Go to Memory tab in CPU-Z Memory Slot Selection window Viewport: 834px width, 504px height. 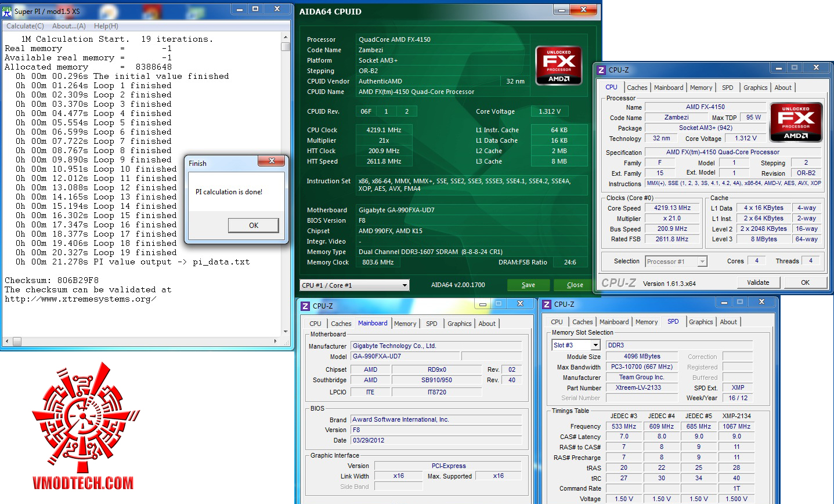click(647, 322)
